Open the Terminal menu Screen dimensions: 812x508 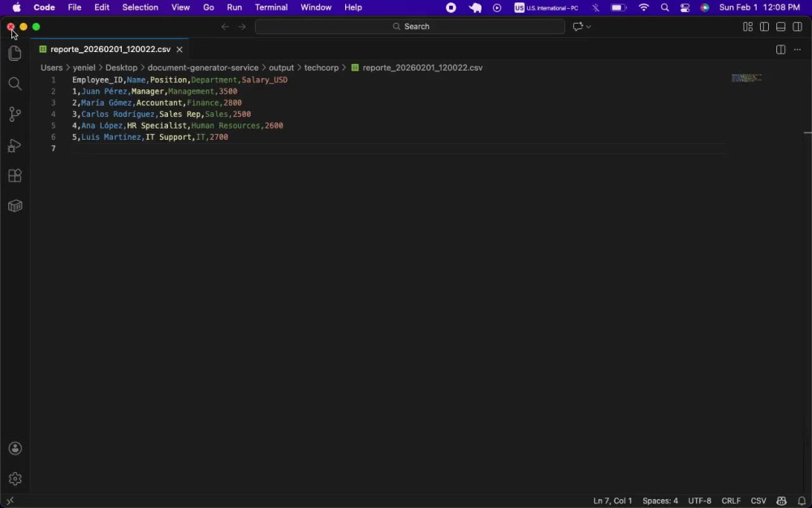pos(271,7)
